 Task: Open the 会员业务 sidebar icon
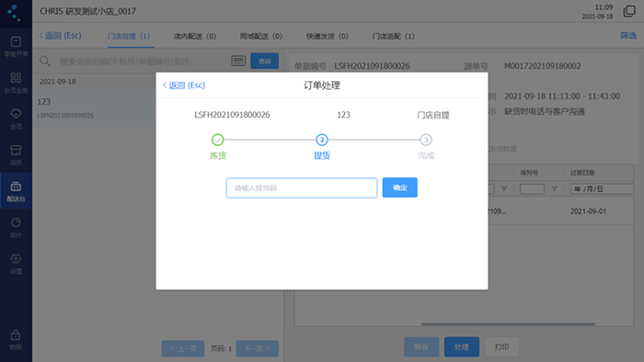(x=16, y=83)
